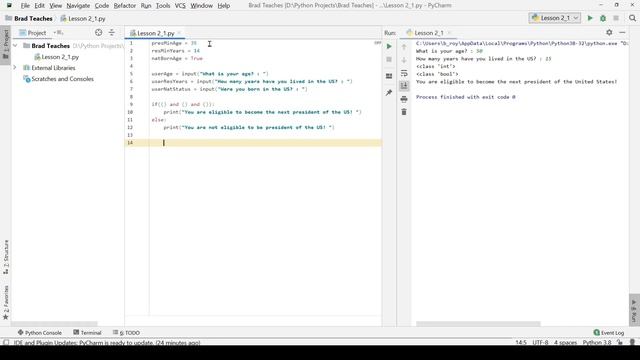Click Lesson 2_1.py in the navigation breadcrumb
Image resolution: width=640 pixels, height=360 pixels.
(83, 18)
